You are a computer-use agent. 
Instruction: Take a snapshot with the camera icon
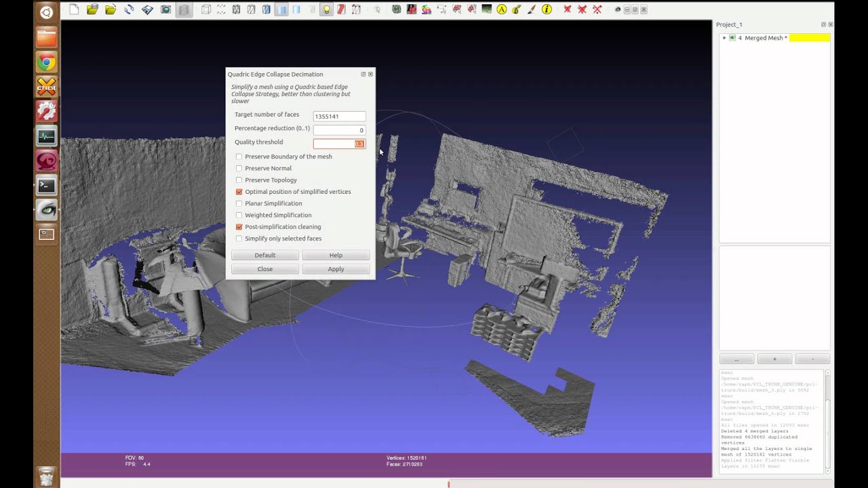coord(165,9)
